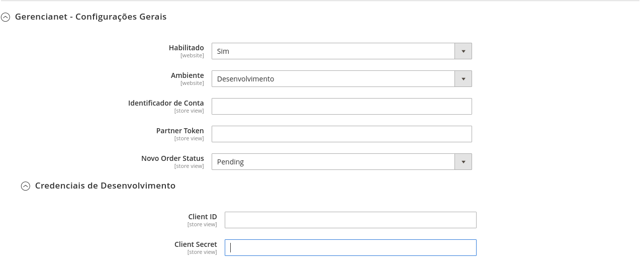This screenshot has width=644, height=269.
Task: Click the Identificador de Conta label
Action: [166, 103]
